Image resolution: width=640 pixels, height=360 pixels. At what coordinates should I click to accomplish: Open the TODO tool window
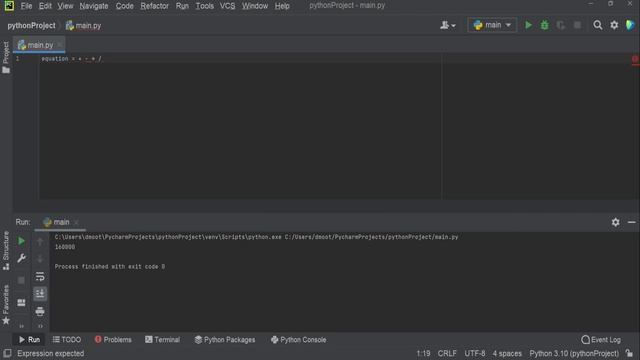[67, 340]
